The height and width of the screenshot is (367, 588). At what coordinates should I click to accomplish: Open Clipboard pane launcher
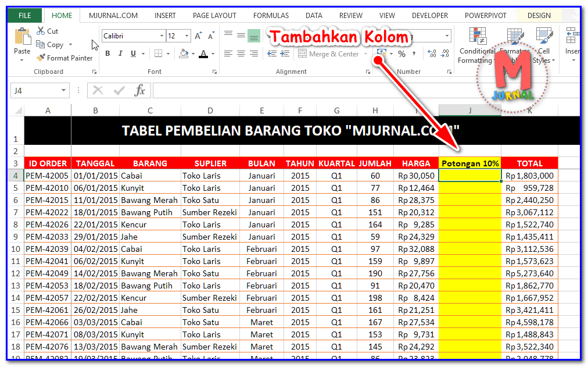94,72
